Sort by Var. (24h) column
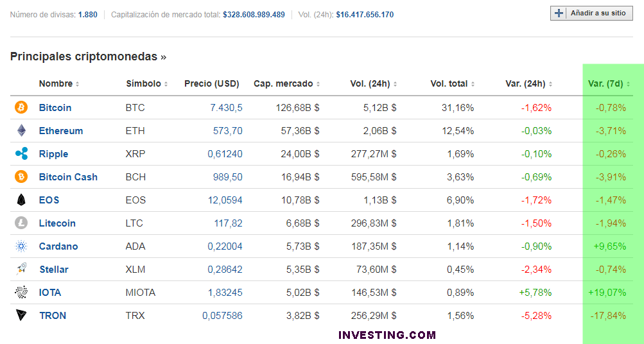Screen dimensions: 644x344 [x=528, y=83]
